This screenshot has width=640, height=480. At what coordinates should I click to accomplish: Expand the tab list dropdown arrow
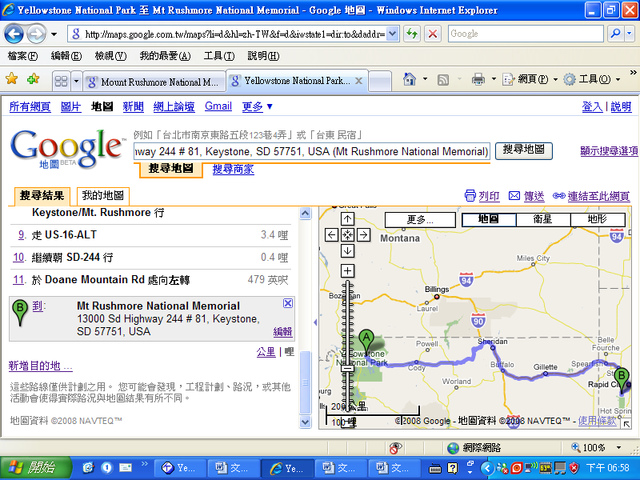[76, 81]
